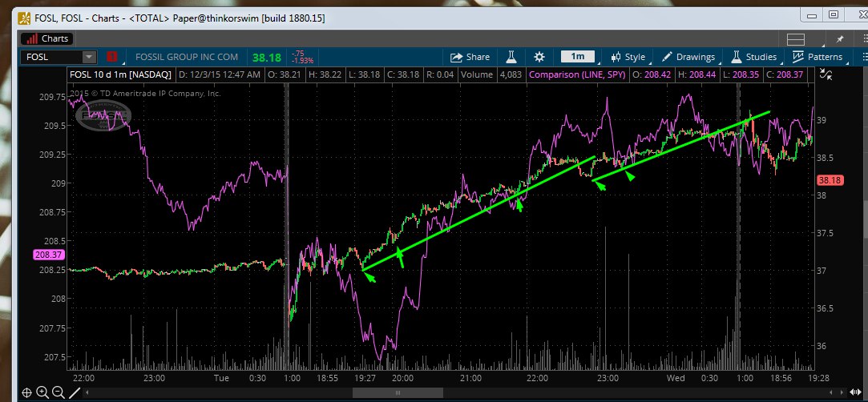Open chart settings gear icon
The width and height of the screenshot is (868, 402).
click(x=539, y=57)
